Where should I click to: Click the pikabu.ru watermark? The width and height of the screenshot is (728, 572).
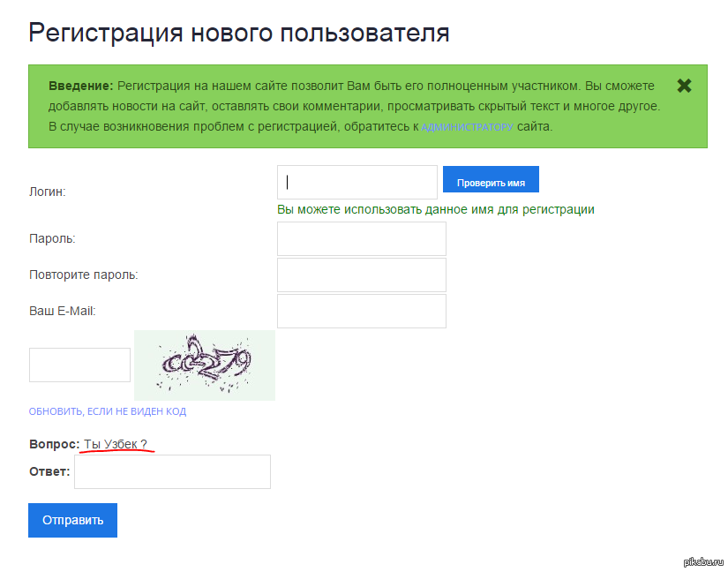702,562
